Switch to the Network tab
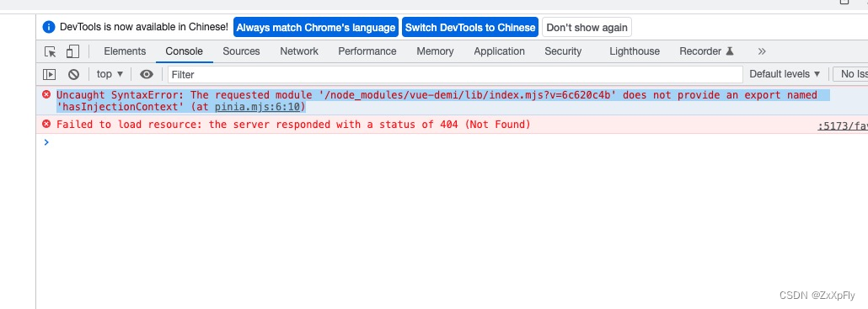This screenshot has height=309, width=868. (x=299, y=51)
